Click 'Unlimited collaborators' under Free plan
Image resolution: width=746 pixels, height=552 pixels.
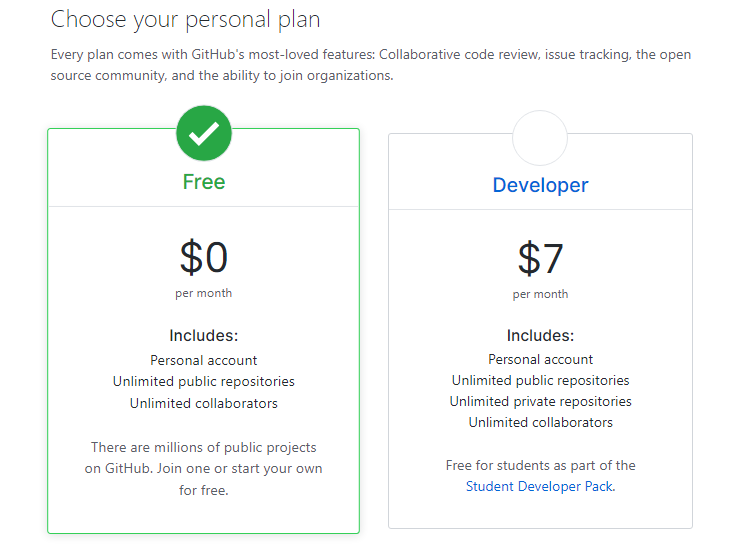click(204, 404)
